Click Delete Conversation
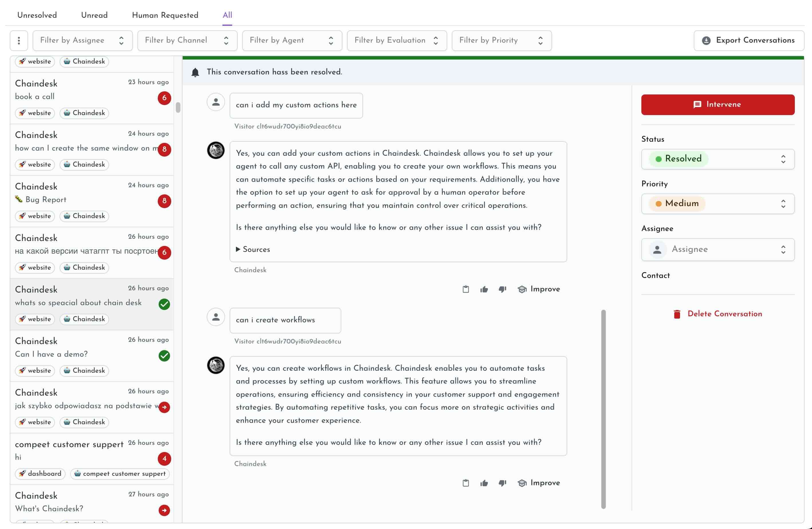Screen dimensions: 812x529 click(725, 314)
